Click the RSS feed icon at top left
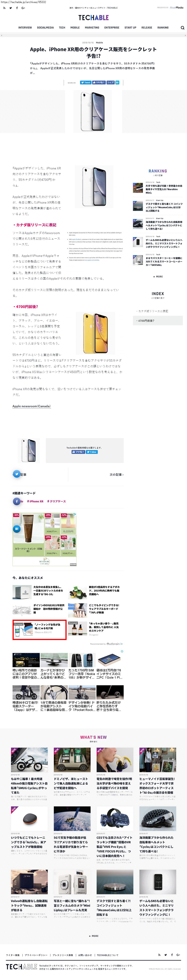The width and height of the screenshot is (187, 980). click(4, 8)
